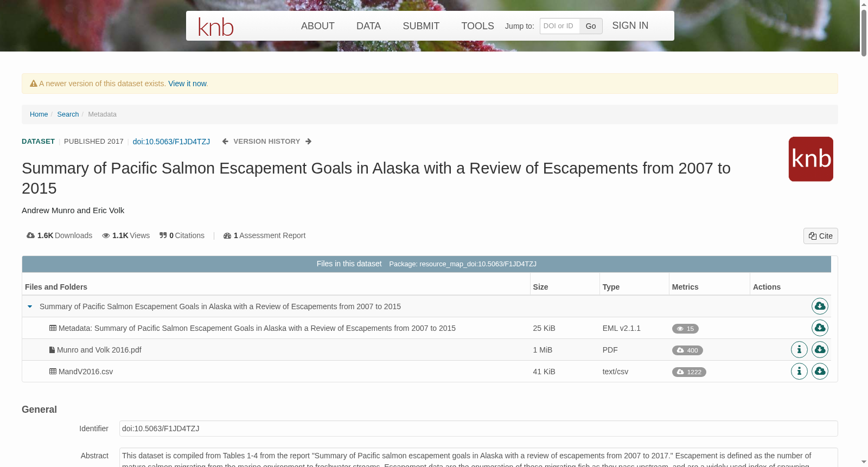The width and height of the screenshot is (868, 467).
Task: Click the VERSION HISTORY label
Action: tap(267, 142)
